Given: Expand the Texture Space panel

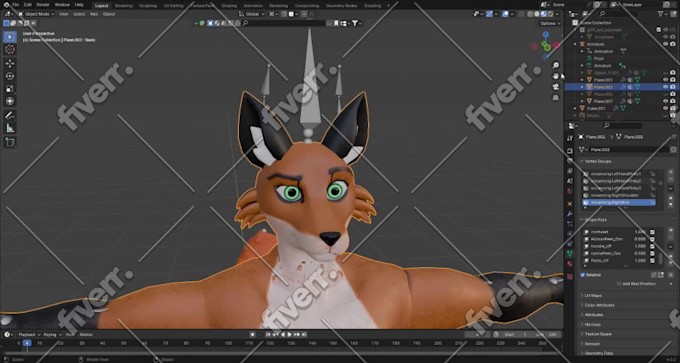Looking at the screenshot, I should (x=598, y=334).
